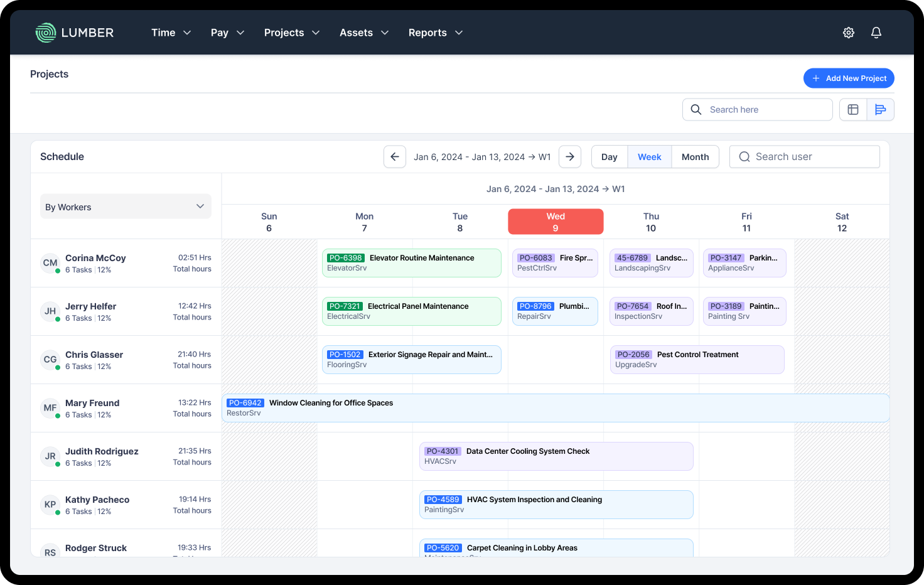Viewport: 924px width, 585px height.
Task: Click the magnifier icon in Search user
Action: coord(744,157)
